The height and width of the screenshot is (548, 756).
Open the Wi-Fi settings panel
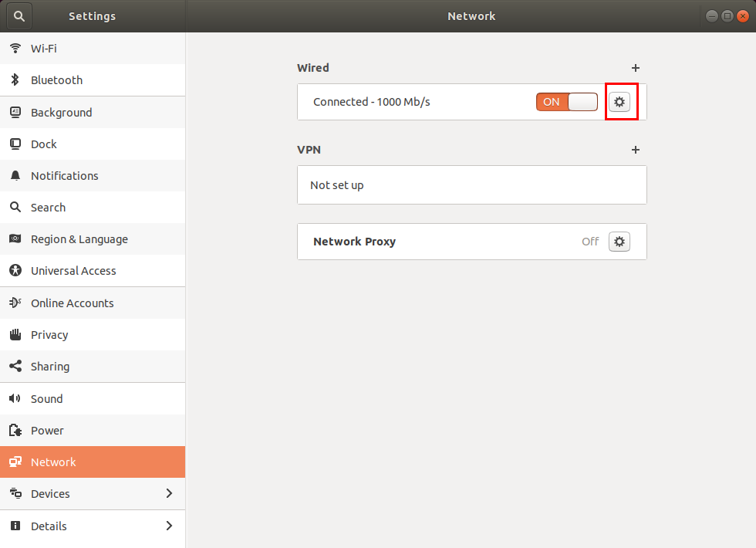(x=93, y=48)
